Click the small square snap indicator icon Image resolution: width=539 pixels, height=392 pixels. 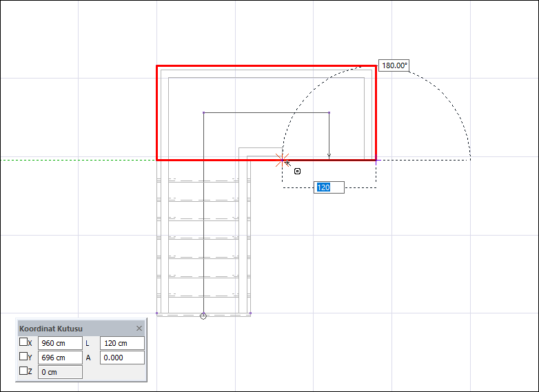point(297,171)
